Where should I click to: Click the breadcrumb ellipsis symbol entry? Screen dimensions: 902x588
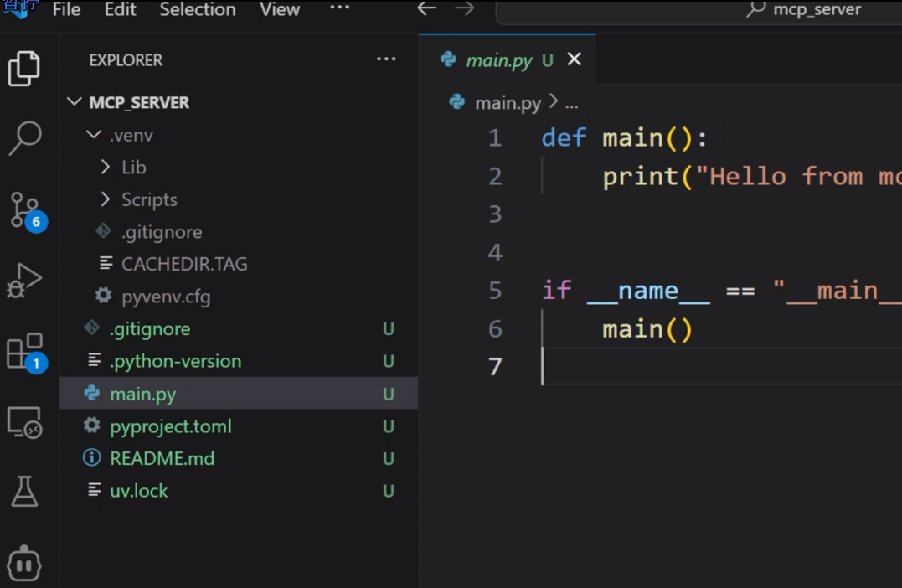tap(571, 104)
